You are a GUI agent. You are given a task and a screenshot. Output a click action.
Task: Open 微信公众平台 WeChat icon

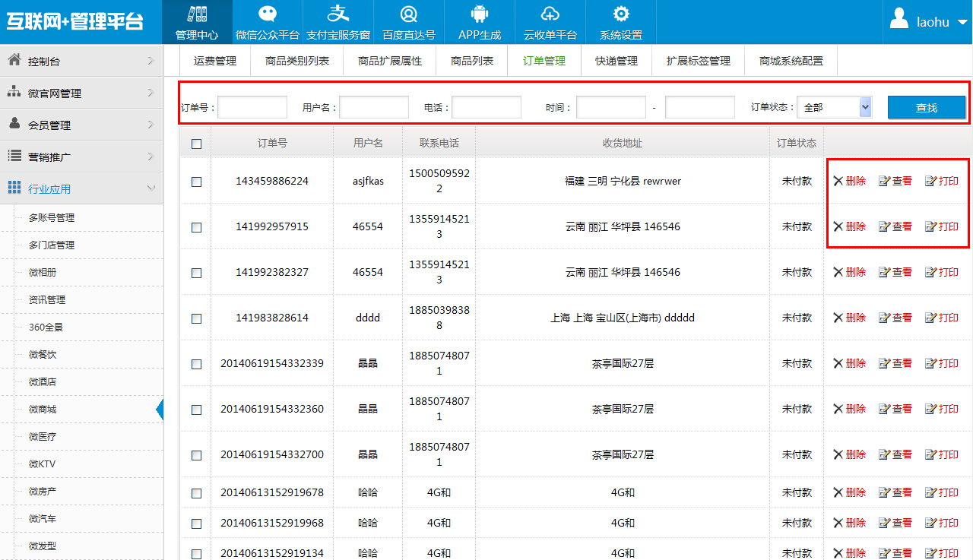[268, 14]
